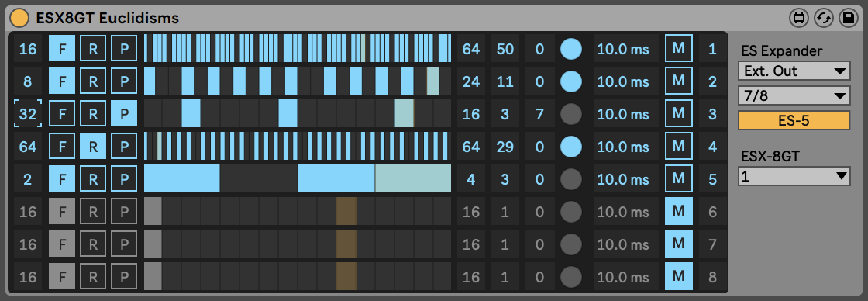The image size is (868, 301).
Task: Click the gray circle indicator in row 7
Action: (571, 244)
